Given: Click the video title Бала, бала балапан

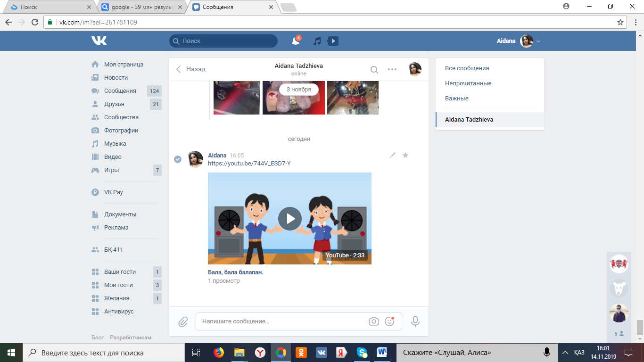Looking at the screenshot, I should (236, 272).
